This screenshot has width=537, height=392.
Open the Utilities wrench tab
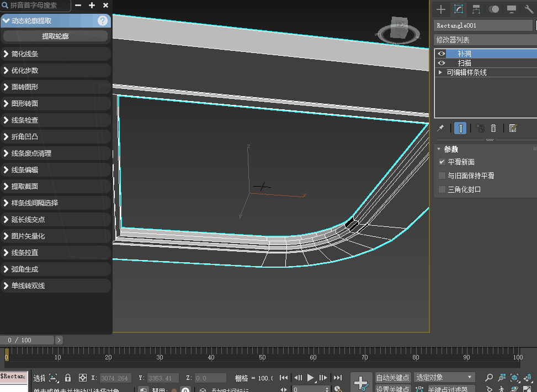click(529, 9)
